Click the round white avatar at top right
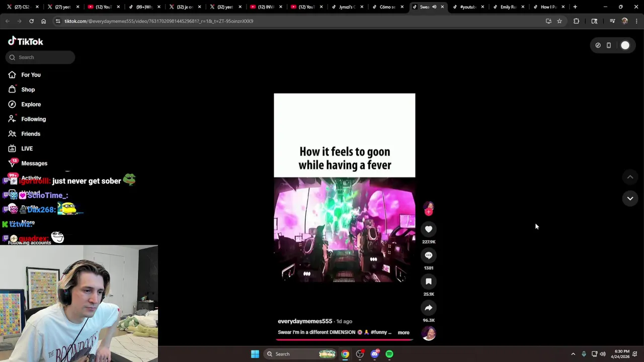This screenshot has height=362, width=644. click(x=625, y=45)
